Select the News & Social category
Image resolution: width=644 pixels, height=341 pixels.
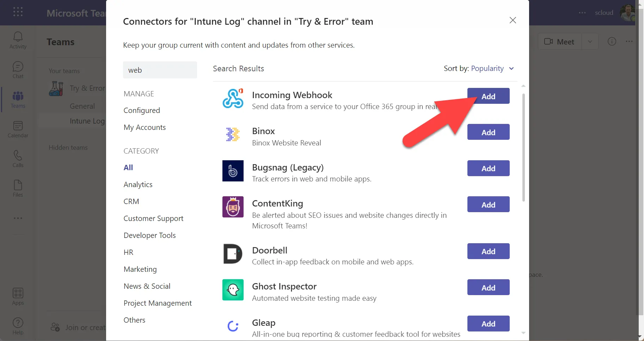[x=147, y=286]
